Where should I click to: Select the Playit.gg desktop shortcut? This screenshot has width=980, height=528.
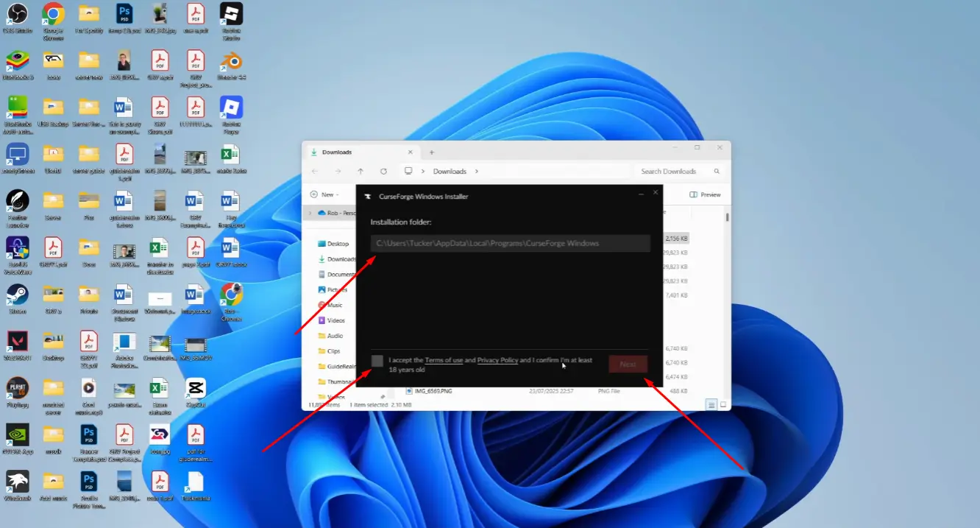tap(17, 392)
